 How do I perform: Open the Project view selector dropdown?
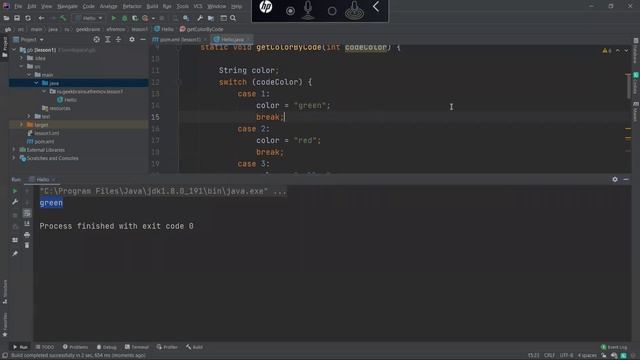[x=28, y=40]
